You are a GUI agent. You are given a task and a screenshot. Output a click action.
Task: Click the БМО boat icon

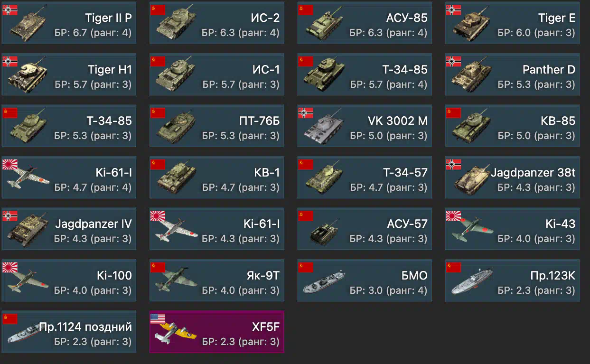click(x=324, y=282)
